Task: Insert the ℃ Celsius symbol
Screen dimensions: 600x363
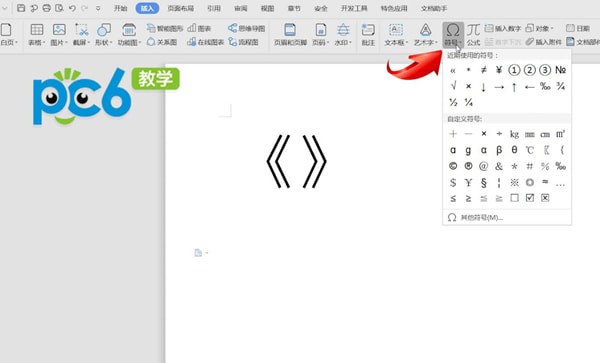Action: (x=530, y=150)
